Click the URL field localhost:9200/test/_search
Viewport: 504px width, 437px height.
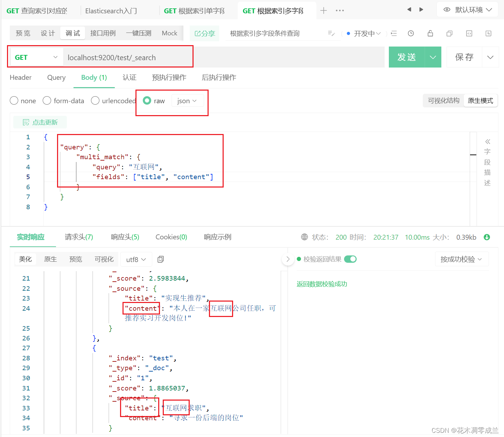[x=224, y=57]
